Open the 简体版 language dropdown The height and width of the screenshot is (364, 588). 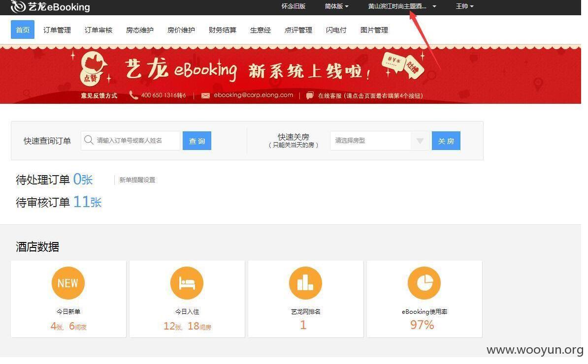pyautogui.click(x=336, y=6)
